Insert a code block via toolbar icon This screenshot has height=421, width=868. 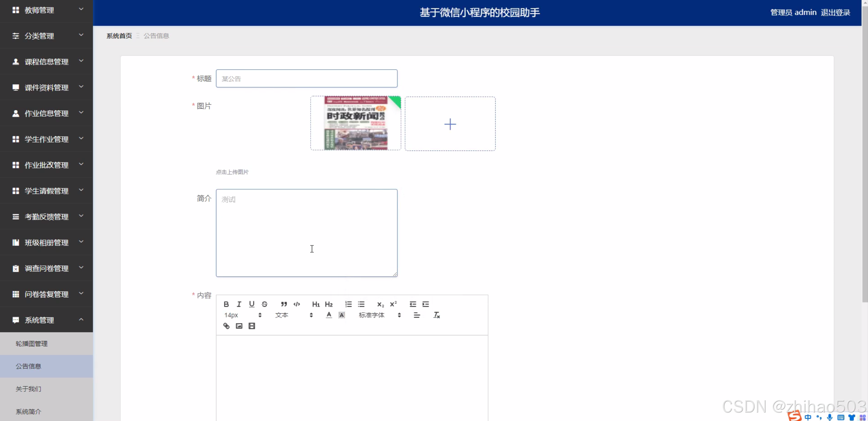[x=297, y=304]
